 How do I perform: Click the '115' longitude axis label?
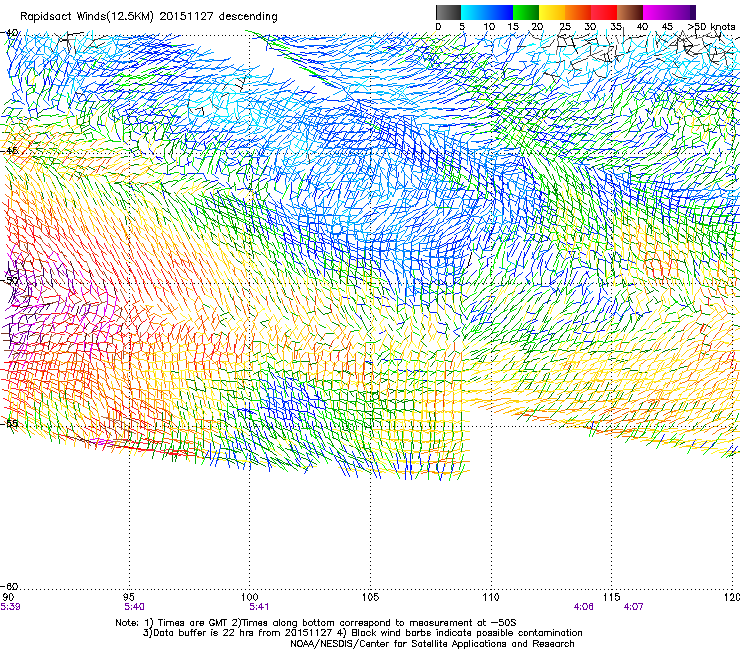[x=611, y=597]
